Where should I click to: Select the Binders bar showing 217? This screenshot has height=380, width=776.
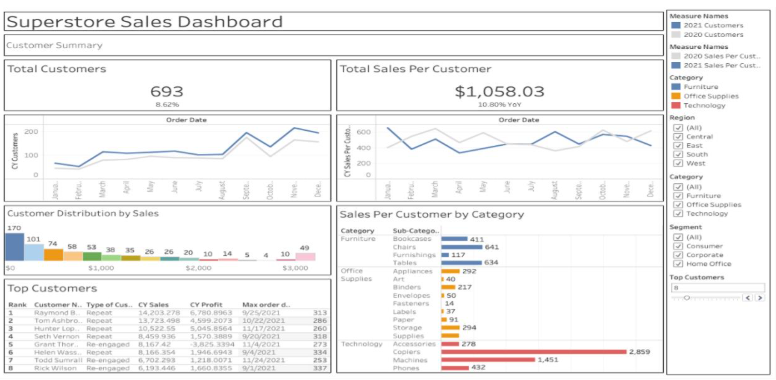pos(448,287)
